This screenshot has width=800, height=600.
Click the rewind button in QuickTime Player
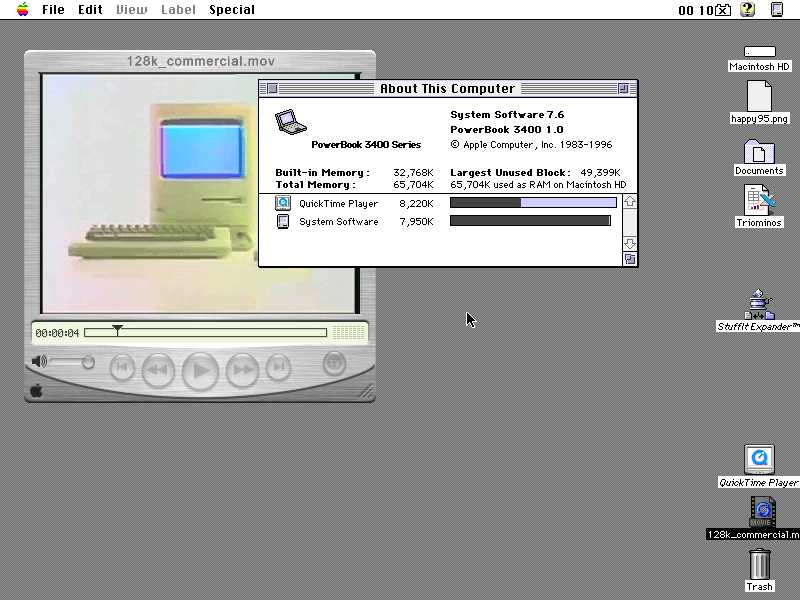tap(158, 370)
